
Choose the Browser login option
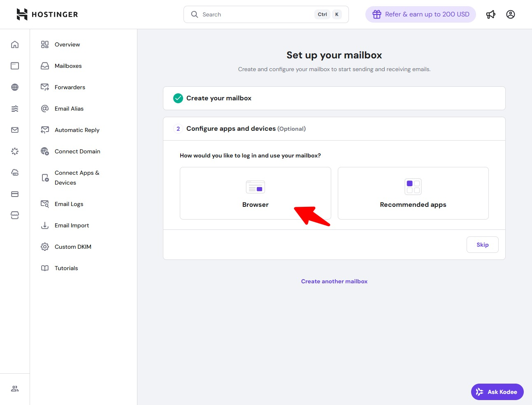(255, 193)
